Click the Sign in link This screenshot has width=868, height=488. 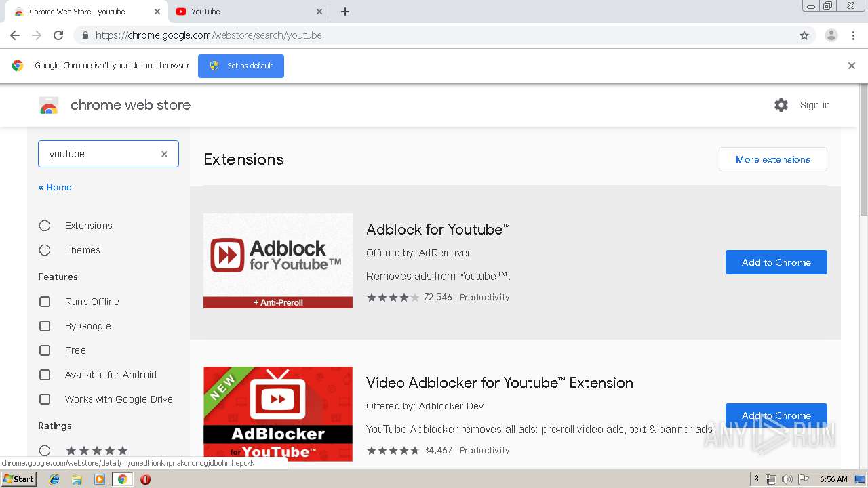click(814, 105)
